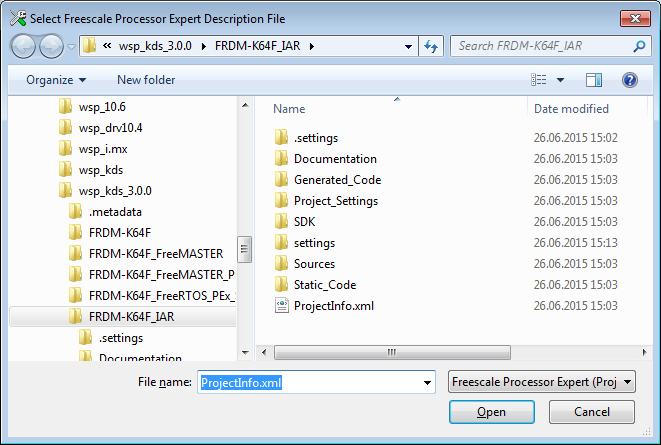This screenshot has width=661, height=445.
Task: Click the horizontal scrollbar in the file list
Action: (400, 352)
